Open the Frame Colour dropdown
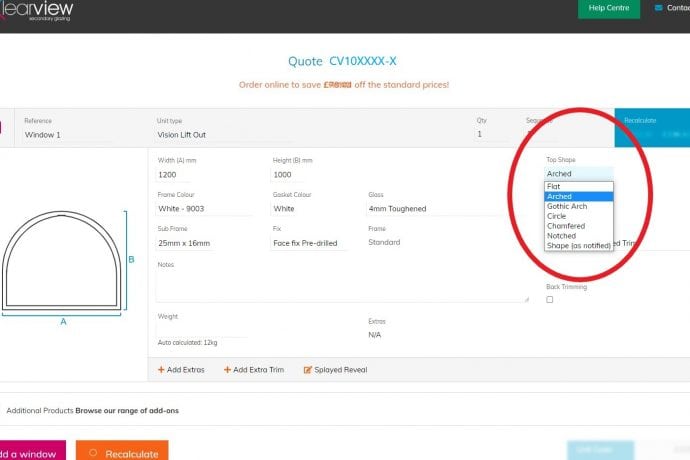Image resolution: width=690 pixels, height=460 pixels. coord(204,209)
